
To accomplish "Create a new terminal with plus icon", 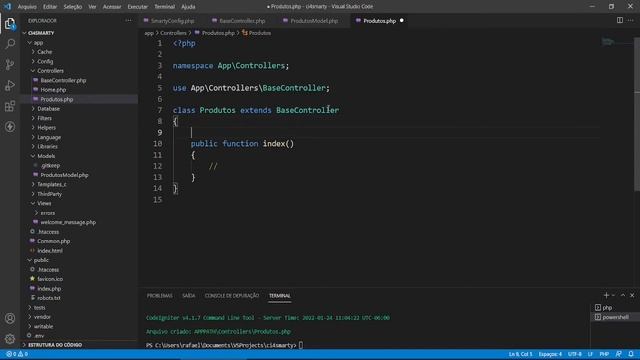I will (606, 295).
